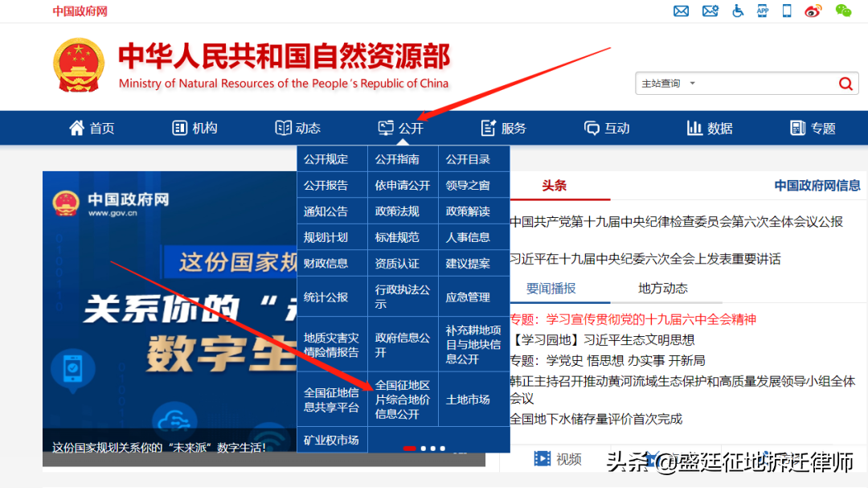The height and width of the screenshot is (488, 868).
Task: Click the mobile version icon
Action: (x=786, y=11)
